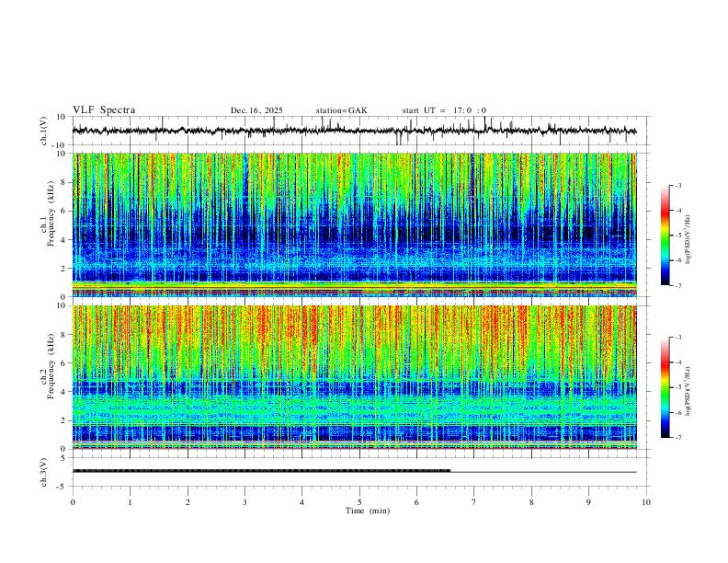Click the "-3" label on ch.2 colorbar
This screenshot has width=728, height=563.
(677, 338)
